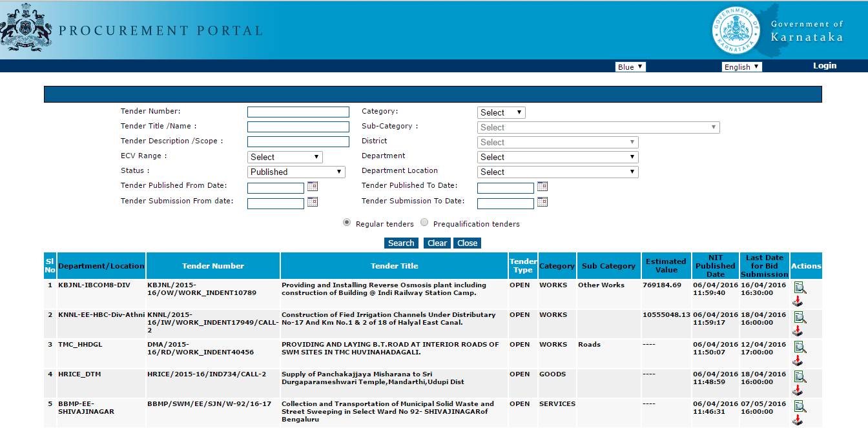
Task: Expand the Category selection dropdown
Action: [x=501, y=112]
